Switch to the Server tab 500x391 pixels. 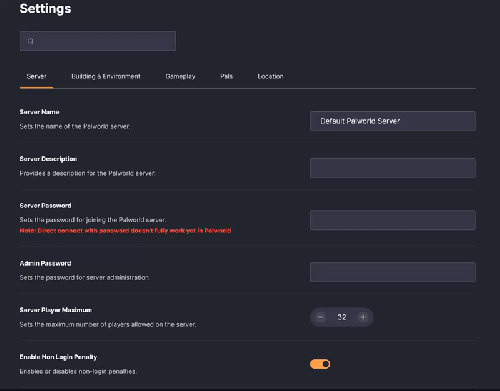tap(36, 76)
